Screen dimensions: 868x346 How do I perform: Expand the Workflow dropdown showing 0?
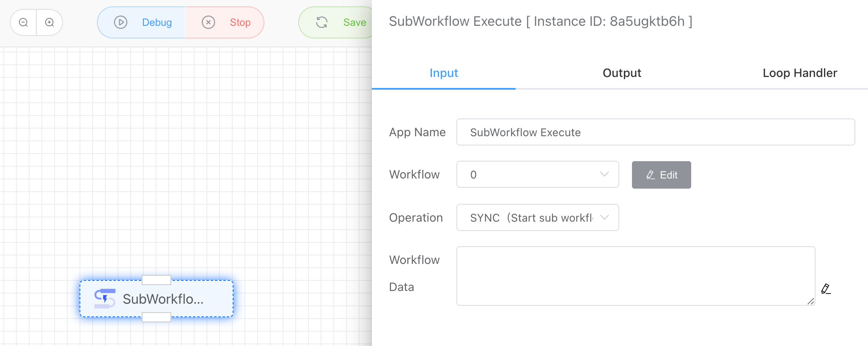(537, 175)
